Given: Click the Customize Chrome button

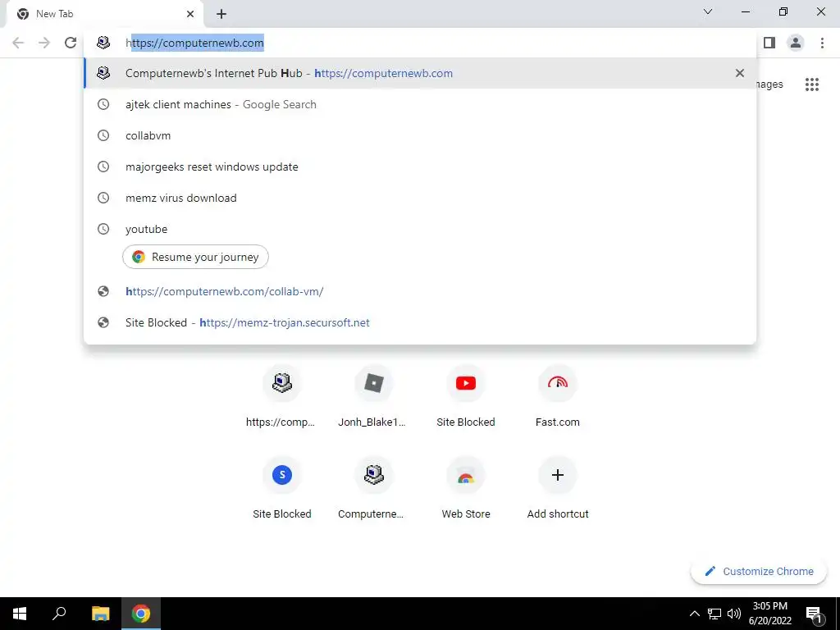Looking at the screenshot, I should (759, 572).
